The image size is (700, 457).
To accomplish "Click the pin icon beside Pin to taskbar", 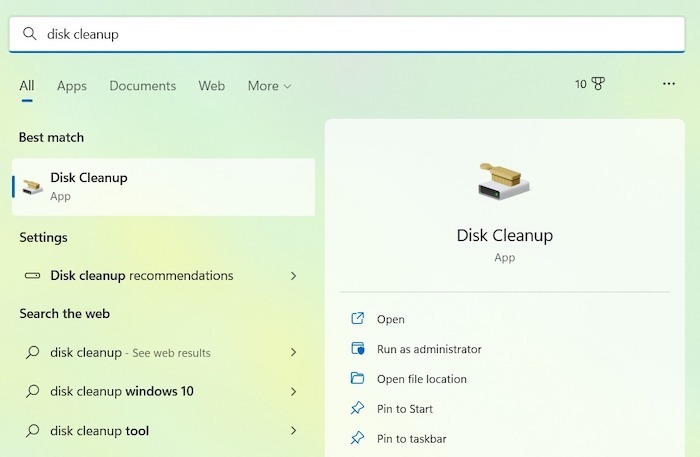I will pos(358,438).
